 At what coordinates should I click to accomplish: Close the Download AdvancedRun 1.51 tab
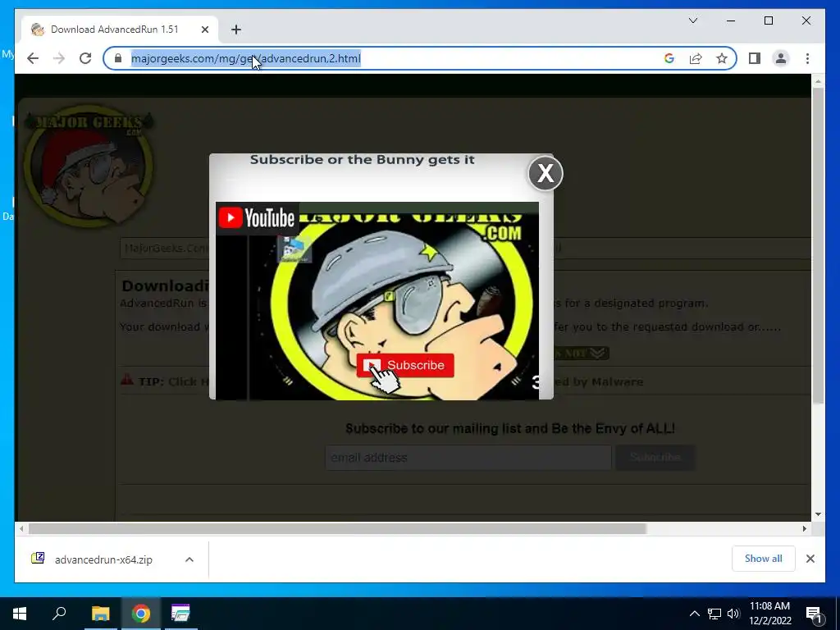click(x=204, y=30)
